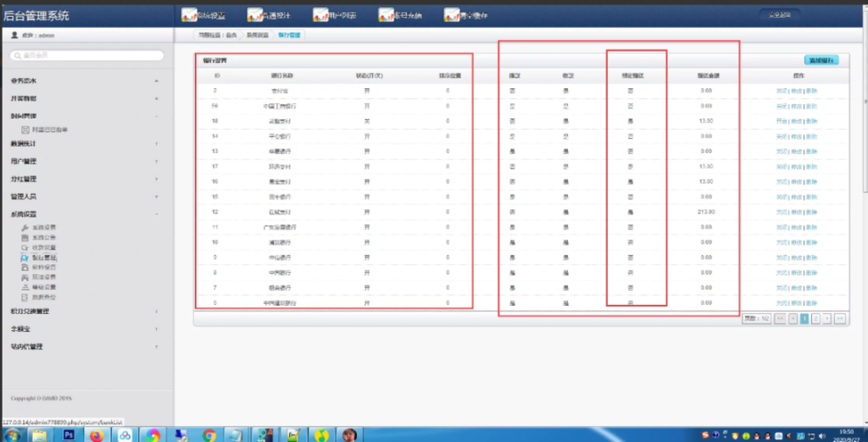This screenshot has height=442, width=868.
Task: Click the 213.00 amount cell
Action: coord(706,212)
